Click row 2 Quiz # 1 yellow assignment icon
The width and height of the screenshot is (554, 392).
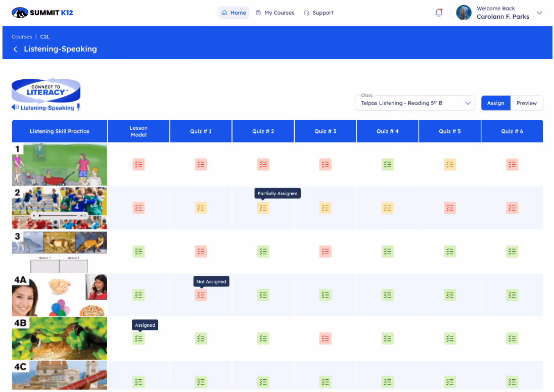click(201, 208)
